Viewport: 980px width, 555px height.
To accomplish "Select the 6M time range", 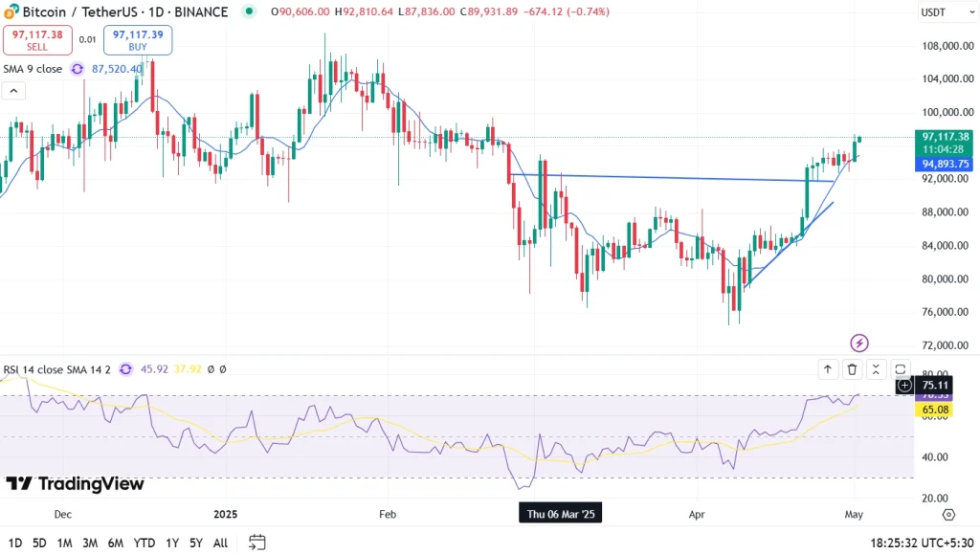I will pyautogui.click(x=116, y=543).
